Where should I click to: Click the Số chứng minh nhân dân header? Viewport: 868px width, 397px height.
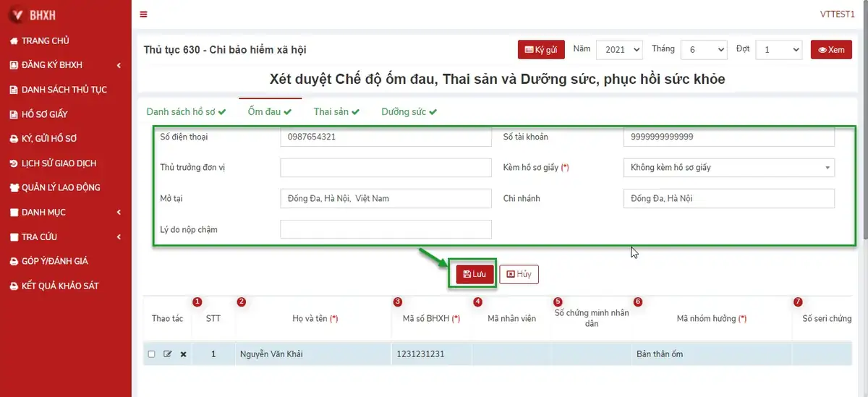click(x=592, y=318)
